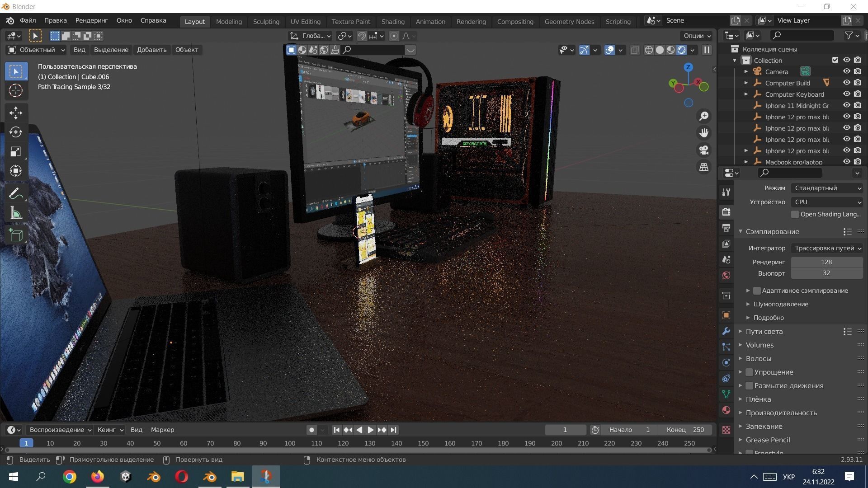This screenshot has width=868, height=488.
Task: Toggle Iphone 11 Midnight Gr visibility eye
Action: pos(847,105)
